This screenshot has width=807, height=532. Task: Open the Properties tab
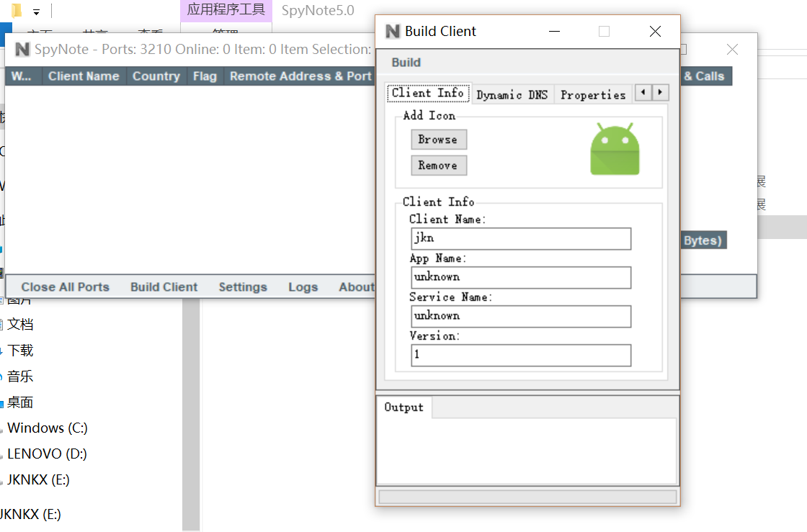(593, 94)
